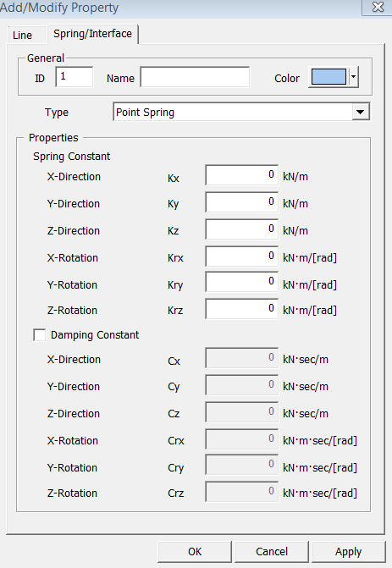
Task: Switch to the Line tab
Action: point(23,36)
